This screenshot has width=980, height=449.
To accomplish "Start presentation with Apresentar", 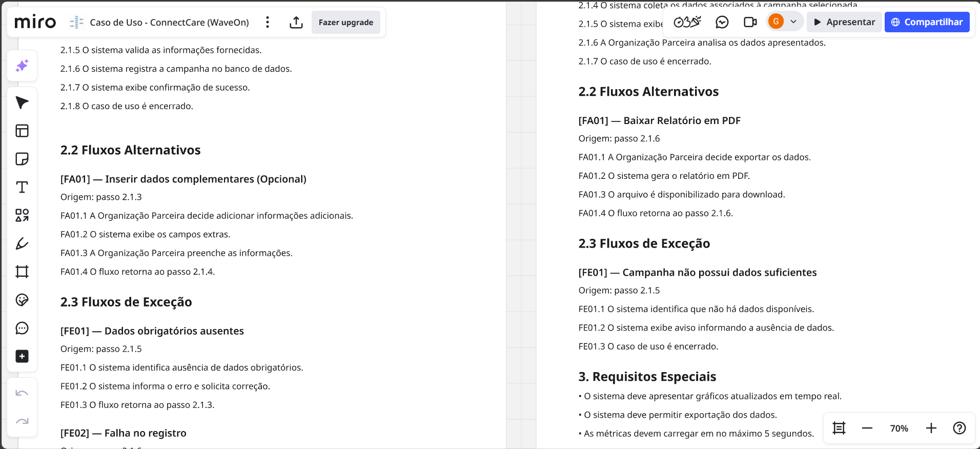I will point(844,22).
